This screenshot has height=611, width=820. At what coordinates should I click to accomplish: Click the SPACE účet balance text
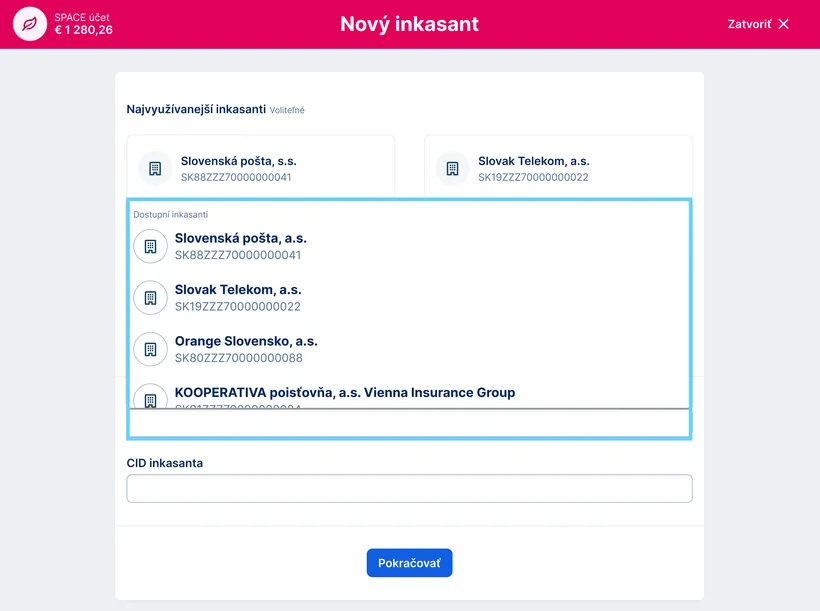(x=83, y=30)
